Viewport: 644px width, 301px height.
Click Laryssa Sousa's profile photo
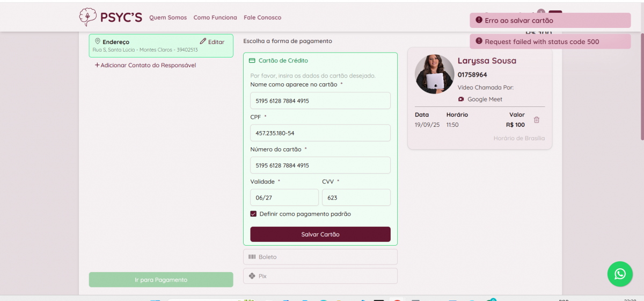coord(434,74)
